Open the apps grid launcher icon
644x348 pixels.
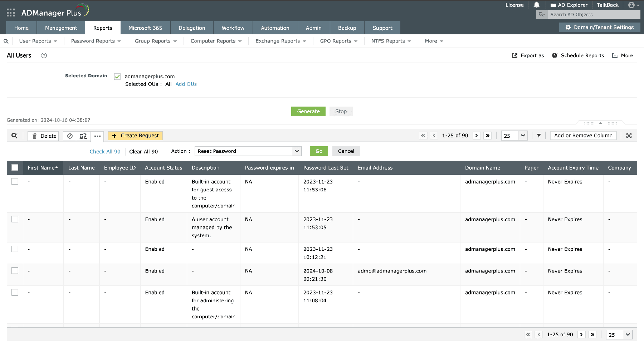[x=11, y=13]
